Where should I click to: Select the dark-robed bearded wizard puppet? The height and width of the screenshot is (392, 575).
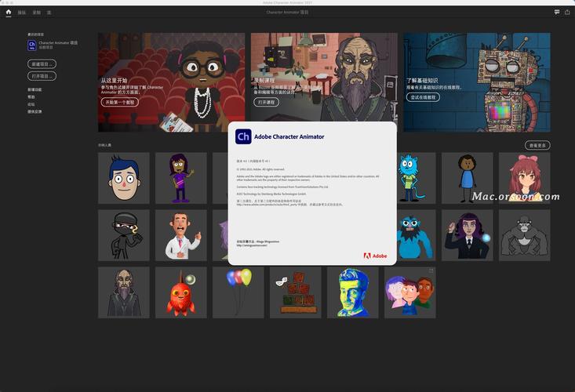pyautogui.click(x=124, y=292)
